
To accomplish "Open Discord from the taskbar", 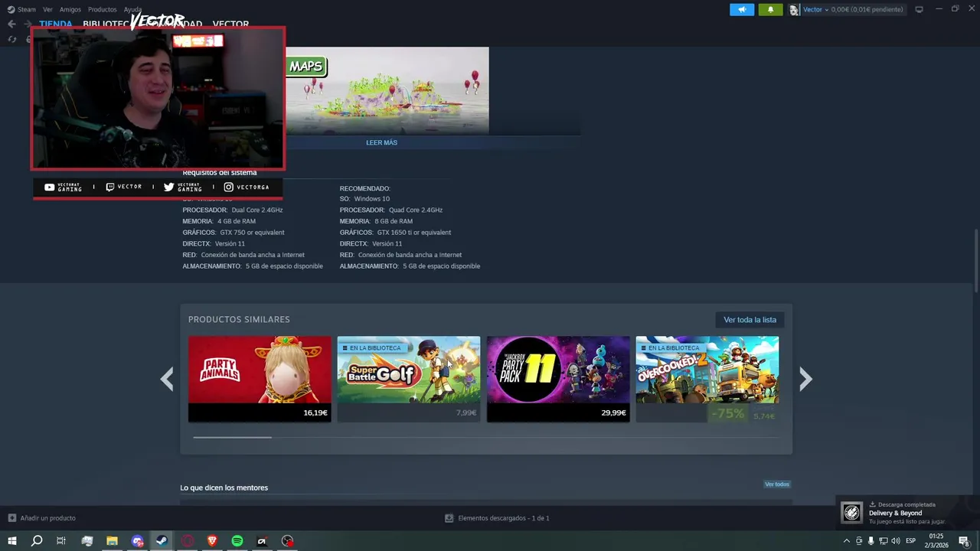I will pos(137,541).
